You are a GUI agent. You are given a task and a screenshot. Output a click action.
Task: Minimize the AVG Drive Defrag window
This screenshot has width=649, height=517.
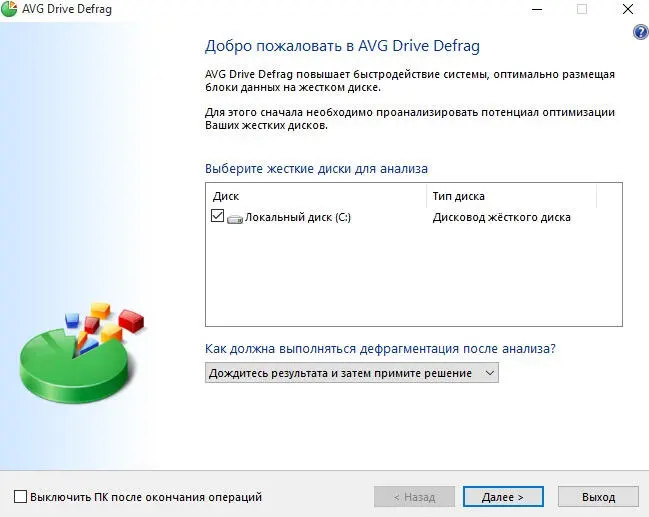(x=537, y=9)
